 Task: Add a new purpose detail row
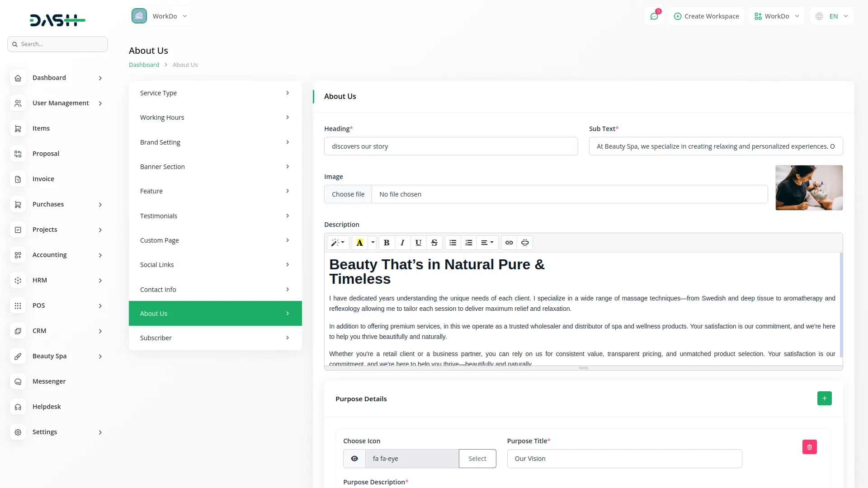coord(824,398)
